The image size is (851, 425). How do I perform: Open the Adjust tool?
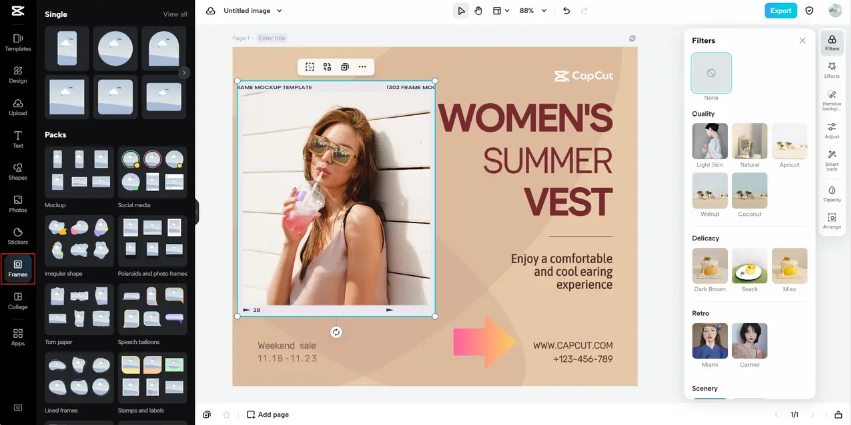point(832,130)
